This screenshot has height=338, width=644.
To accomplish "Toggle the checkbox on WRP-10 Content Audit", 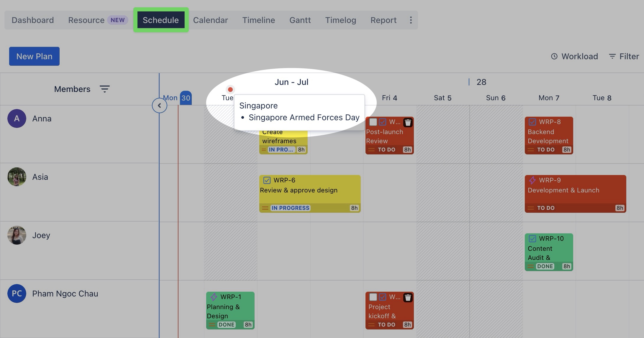I will coord(532,238).
